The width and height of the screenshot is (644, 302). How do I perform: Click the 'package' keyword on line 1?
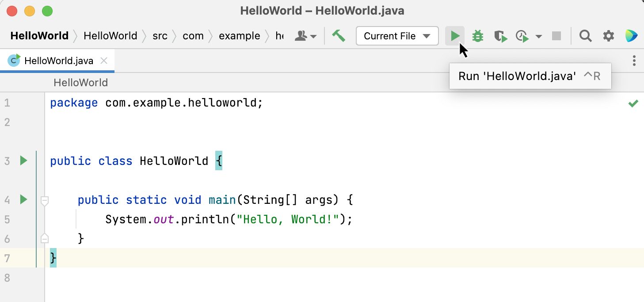point(74,103)
